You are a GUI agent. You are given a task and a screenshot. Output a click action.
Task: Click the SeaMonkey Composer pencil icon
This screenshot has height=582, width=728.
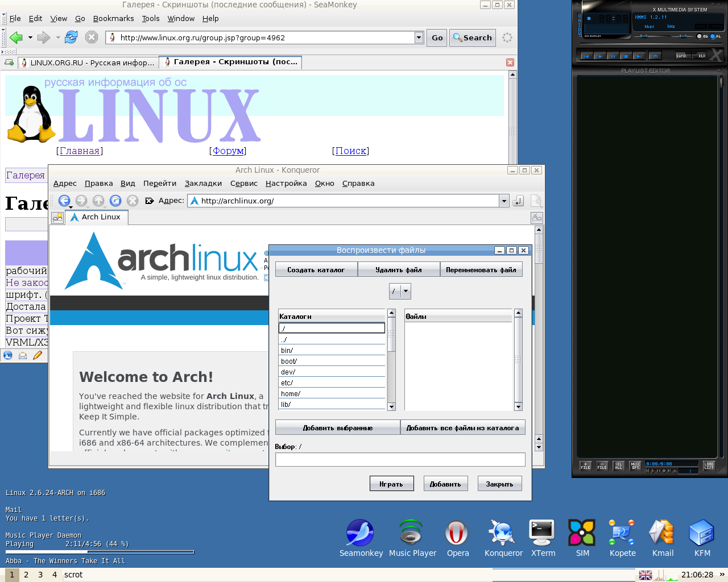[x=38, y=355]
